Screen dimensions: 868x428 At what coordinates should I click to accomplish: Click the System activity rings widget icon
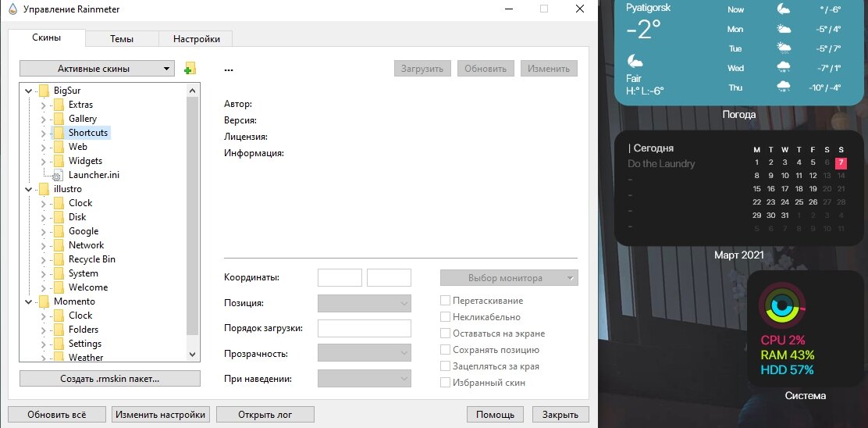(x=781, y=306)
